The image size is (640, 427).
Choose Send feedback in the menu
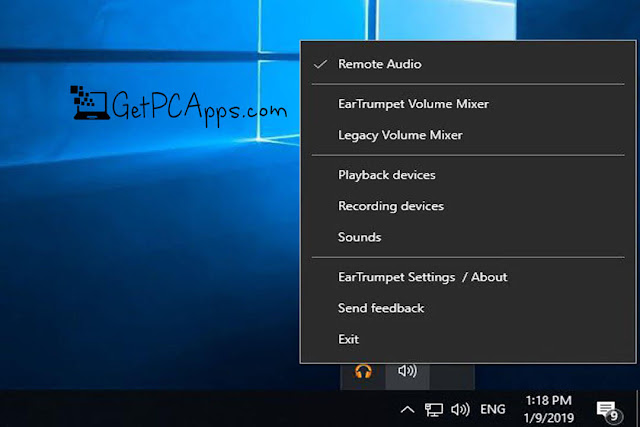(468, 308)
